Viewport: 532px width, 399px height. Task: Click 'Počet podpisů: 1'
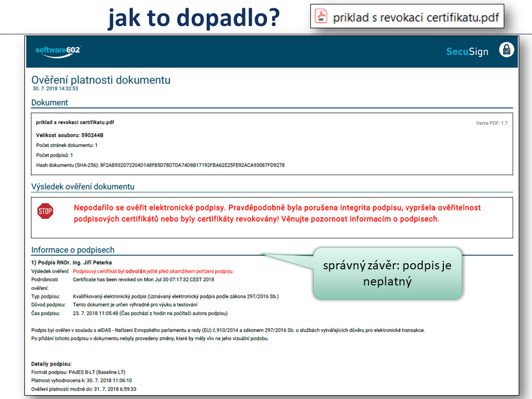(54, 155)
